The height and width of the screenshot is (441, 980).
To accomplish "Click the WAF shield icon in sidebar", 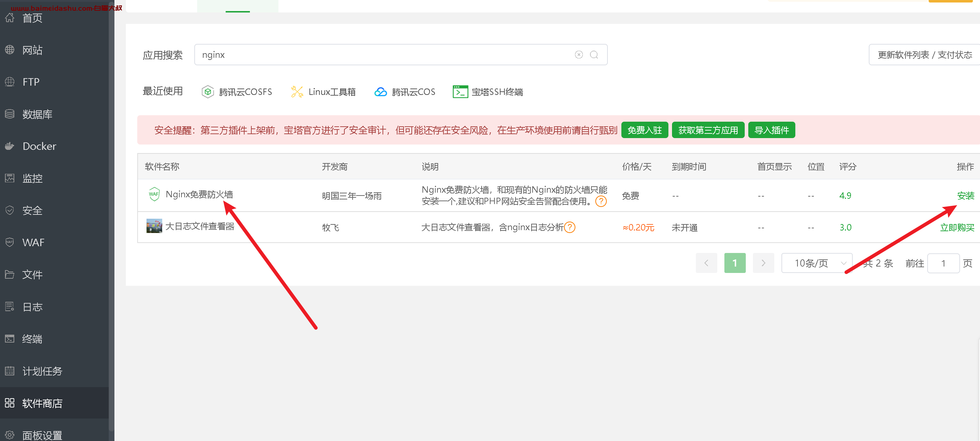I will click(x=10, y=242).
